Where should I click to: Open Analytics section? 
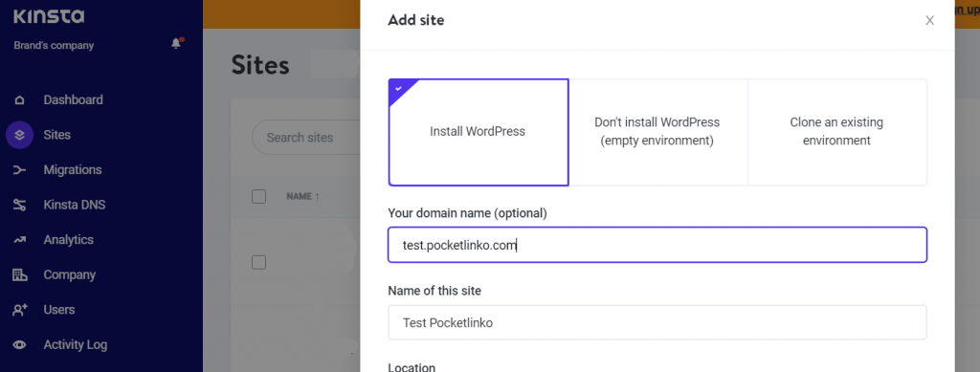[69, 240]
